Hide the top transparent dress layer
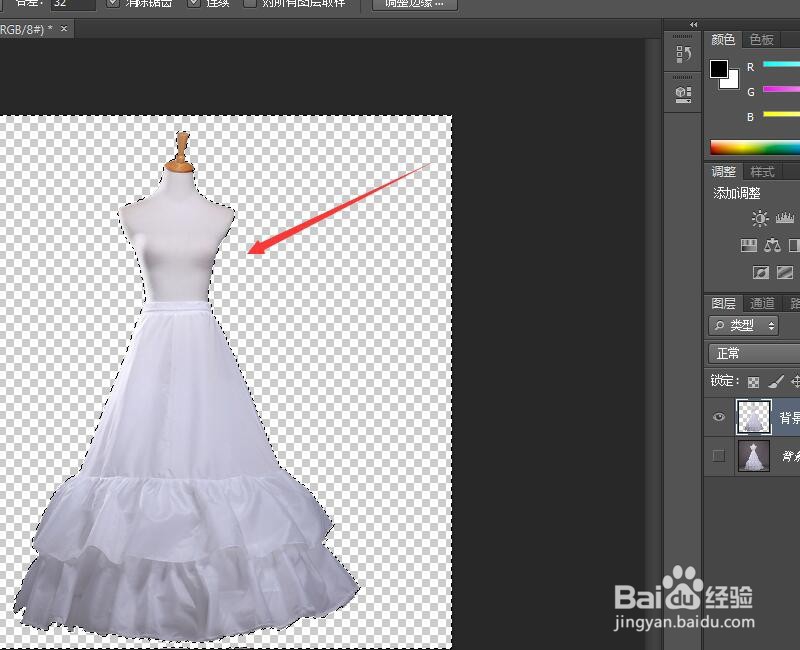This screenshot has width=800, height=650. tap(719, 417)
